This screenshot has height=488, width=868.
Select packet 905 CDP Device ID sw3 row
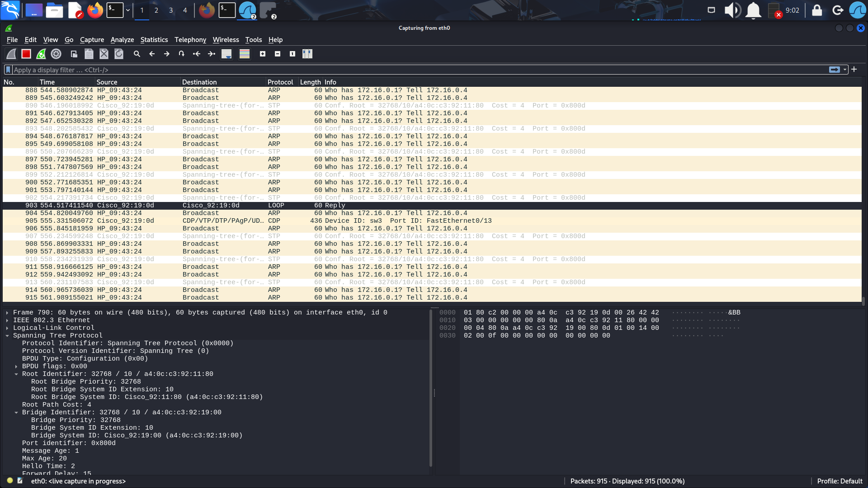(x=432, y=221)
